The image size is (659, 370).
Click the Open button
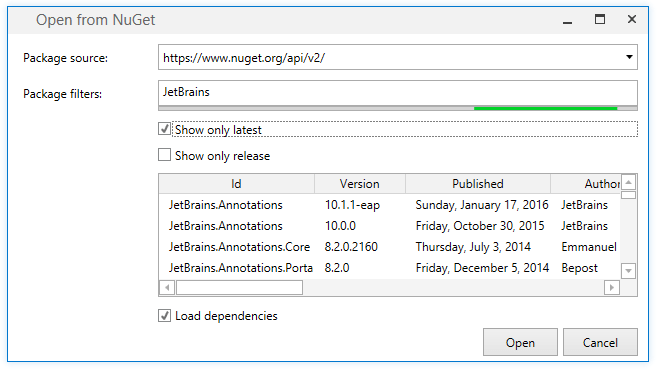click(x=520, y=342)
